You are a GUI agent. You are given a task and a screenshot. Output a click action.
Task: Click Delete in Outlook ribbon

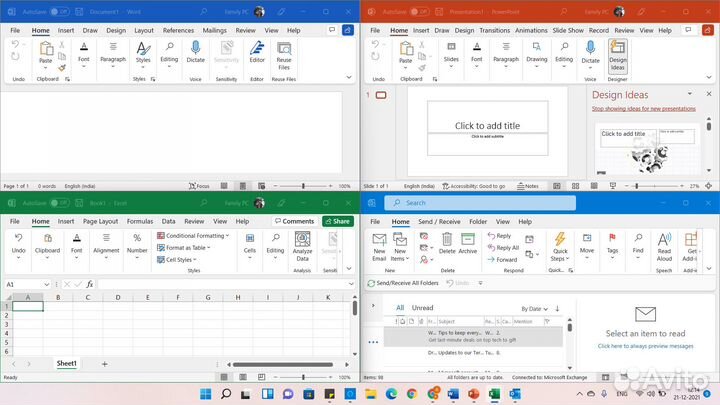click(447, 243)
